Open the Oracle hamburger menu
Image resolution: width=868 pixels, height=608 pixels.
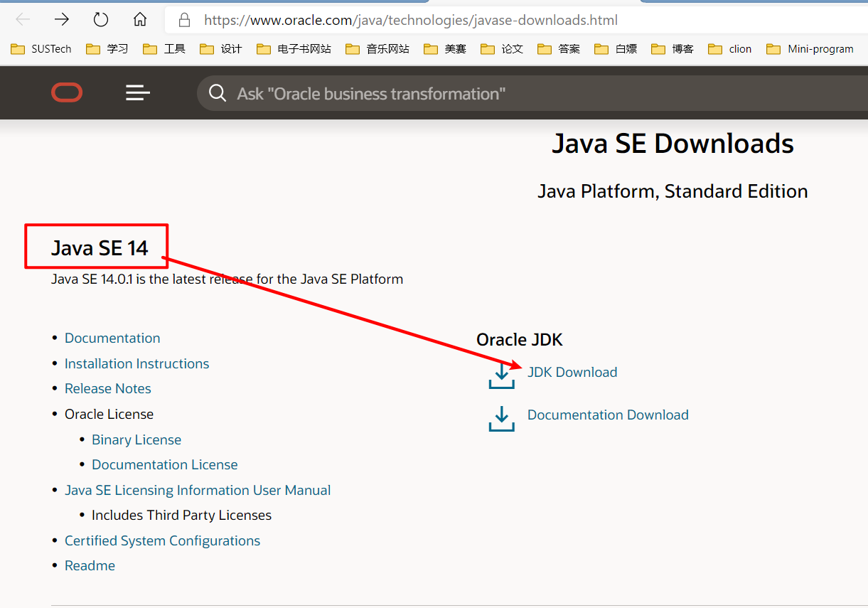click(x=138, y=92)
